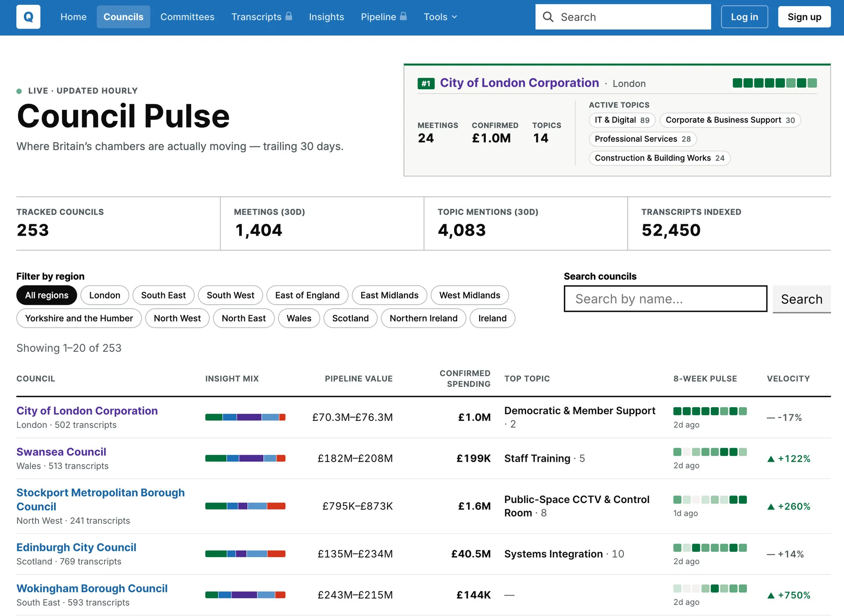Viewport: 844px width, 616px height.
Task: Open the Committees nav item
Action: (187, 17)
